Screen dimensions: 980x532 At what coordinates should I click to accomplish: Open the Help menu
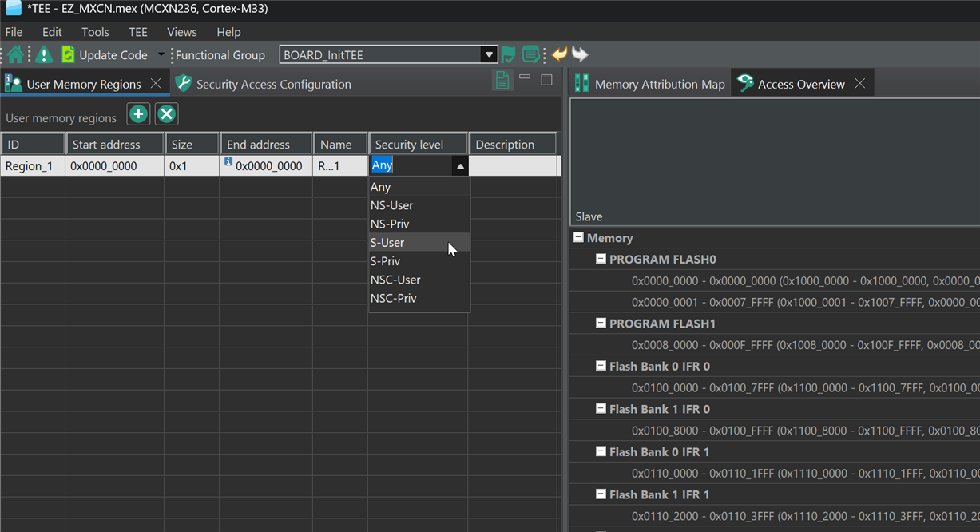pyautogui.click(x=228, y=32)
